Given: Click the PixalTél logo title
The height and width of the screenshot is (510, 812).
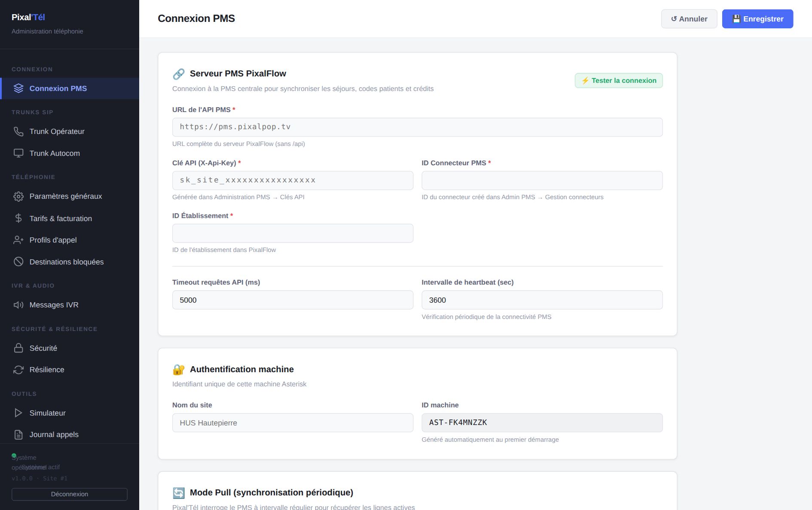Looking at the screenshot, I should pyautogui.click(x=28, y=17).
